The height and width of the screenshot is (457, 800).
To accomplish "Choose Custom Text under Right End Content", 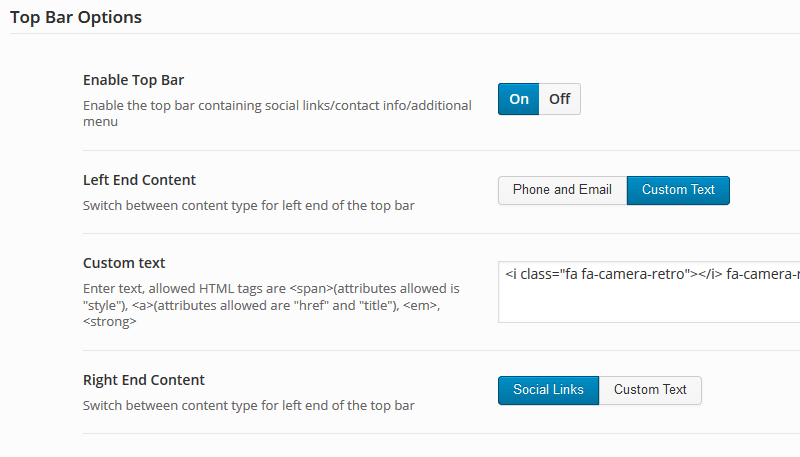I will (650, 390).
